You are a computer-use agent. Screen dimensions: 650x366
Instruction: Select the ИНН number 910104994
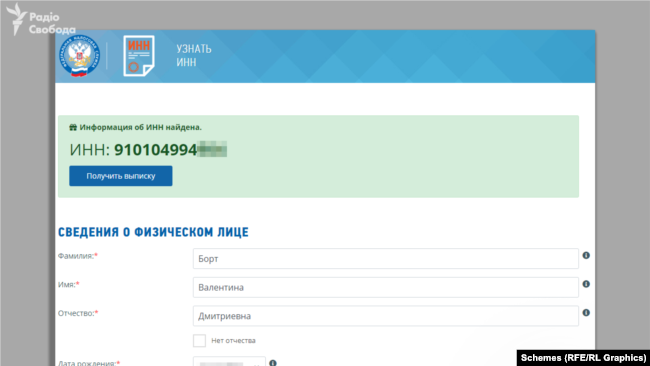pyautogui.click(x=156, y=150)
